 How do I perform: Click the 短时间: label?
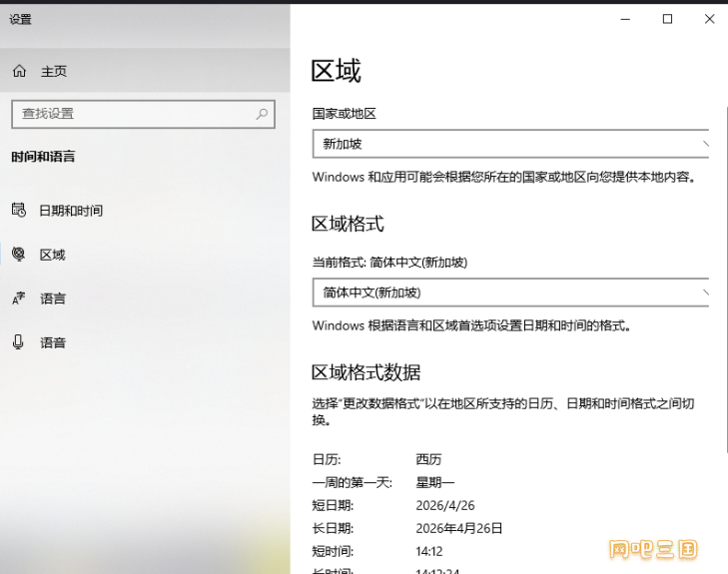click(x=333, y=551)
